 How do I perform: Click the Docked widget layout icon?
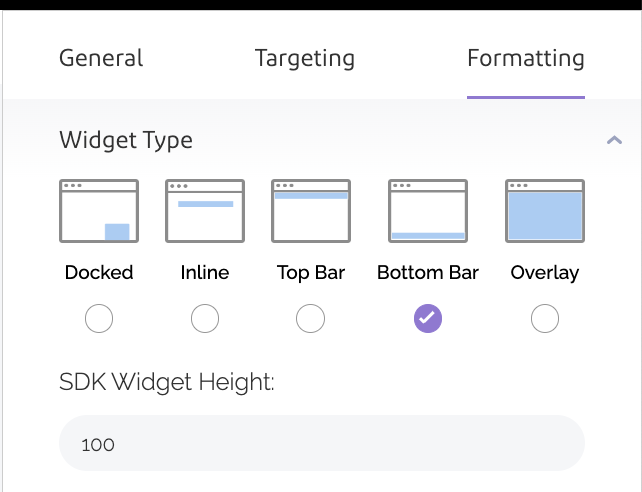(x=99, y=211)
